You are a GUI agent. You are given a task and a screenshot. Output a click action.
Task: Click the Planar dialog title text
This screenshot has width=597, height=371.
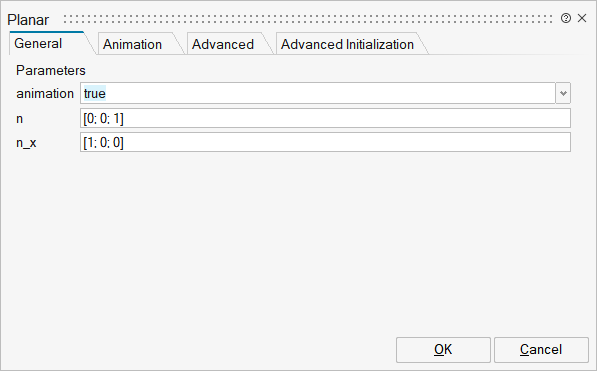28,20
